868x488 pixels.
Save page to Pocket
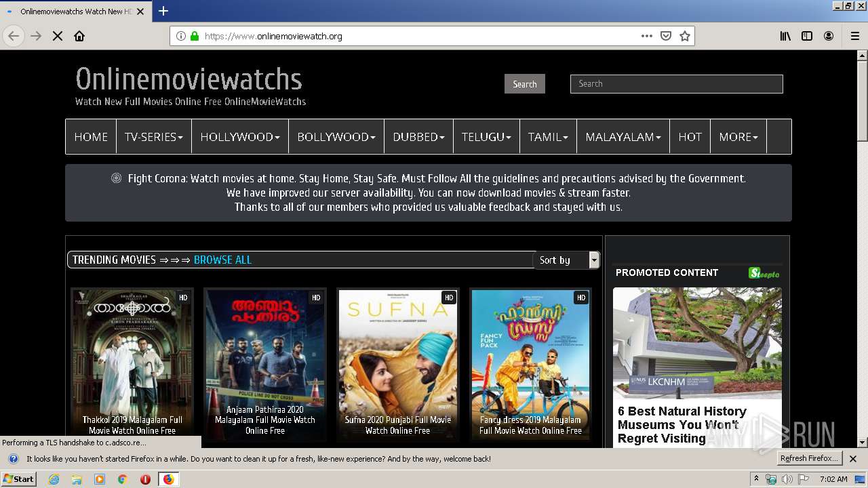click(666, 36)
